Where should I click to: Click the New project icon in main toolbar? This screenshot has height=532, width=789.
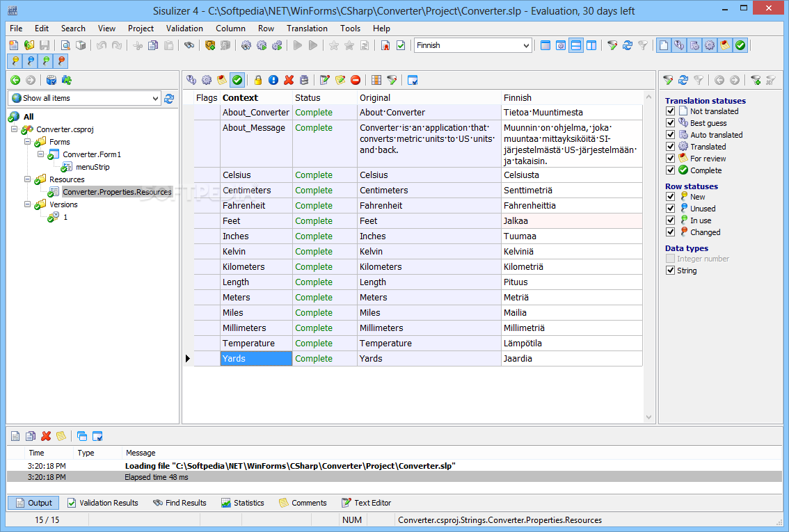[14, 45]
